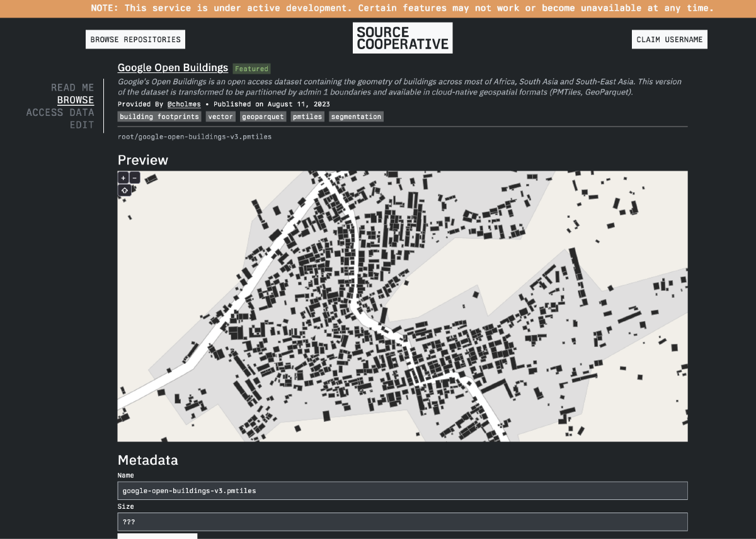Open the @cholmes provider profile
The height and width of the screenshot is (539, 756).
point(185,104)
